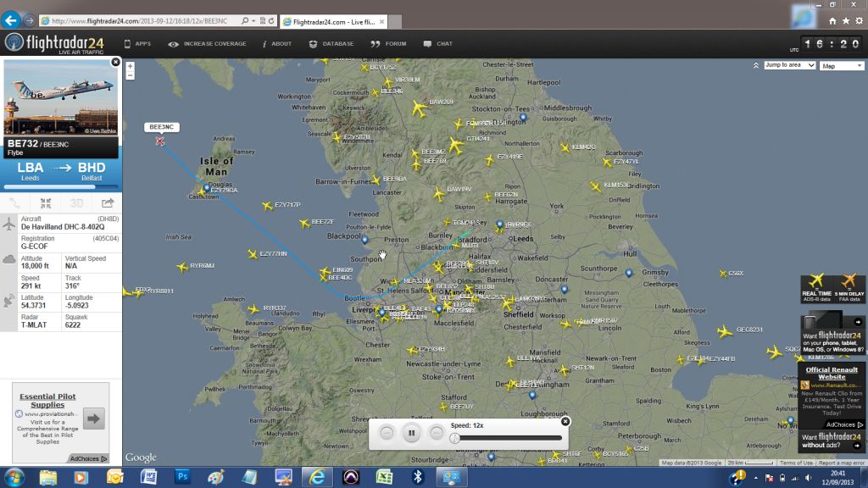868x488 pixels.
Task: Open Excel from the taskbar
Action: coord(384,476)
